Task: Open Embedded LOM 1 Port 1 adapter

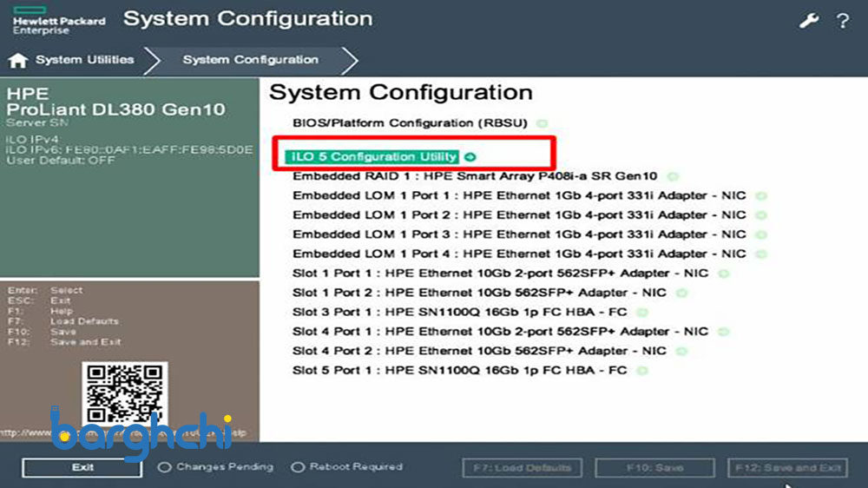Action: (x=518, y=195)
